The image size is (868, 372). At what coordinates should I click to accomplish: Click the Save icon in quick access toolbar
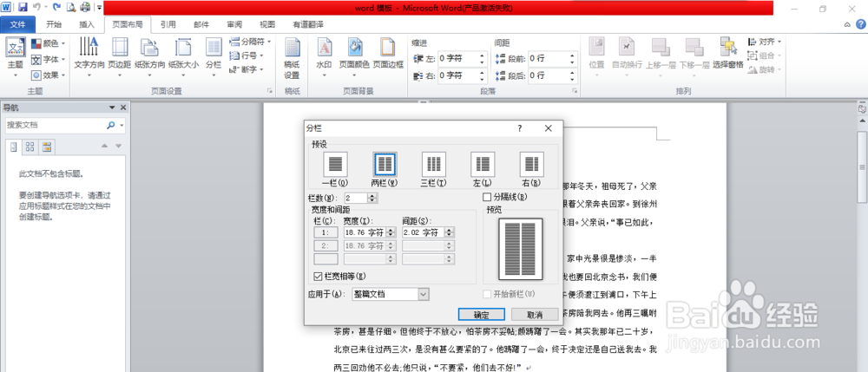23,7
